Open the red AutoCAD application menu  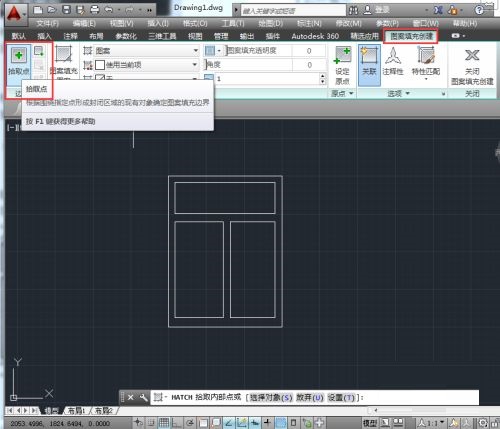click(14, 13)
